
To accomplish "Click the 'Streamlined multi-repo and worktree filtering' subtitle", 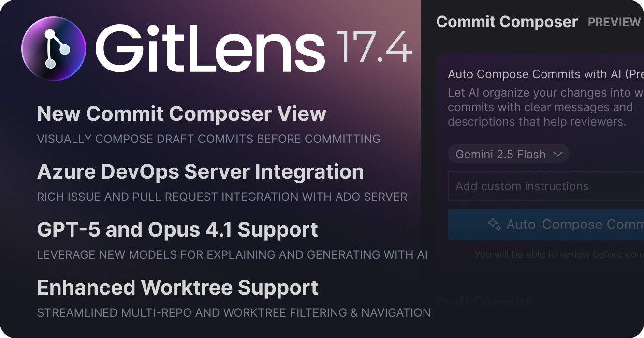I will click(234, 313).
